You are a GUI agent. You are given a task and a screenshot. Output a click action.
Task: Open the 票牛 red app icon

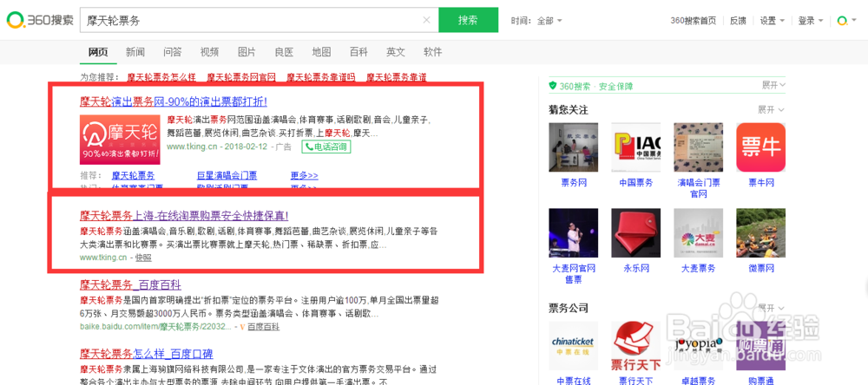point(760,147)
